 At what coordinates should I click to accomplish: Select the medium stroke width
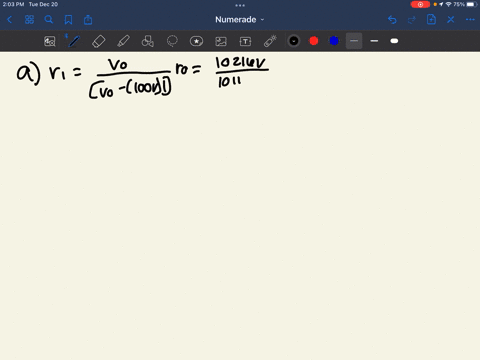[374, 41]
